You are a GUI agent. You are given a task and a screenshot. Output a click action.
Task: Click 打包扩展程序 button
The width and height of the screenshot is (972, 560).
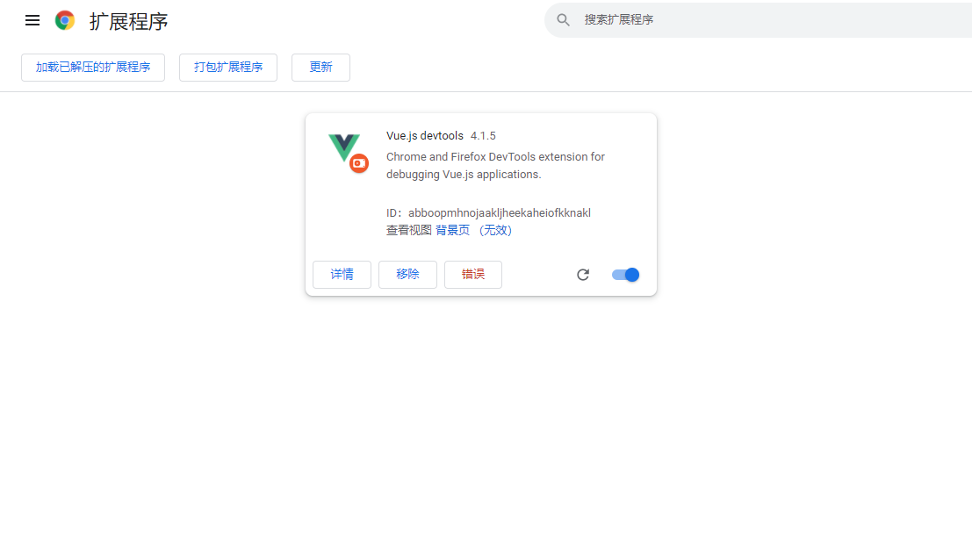click(x=228, y=68)
